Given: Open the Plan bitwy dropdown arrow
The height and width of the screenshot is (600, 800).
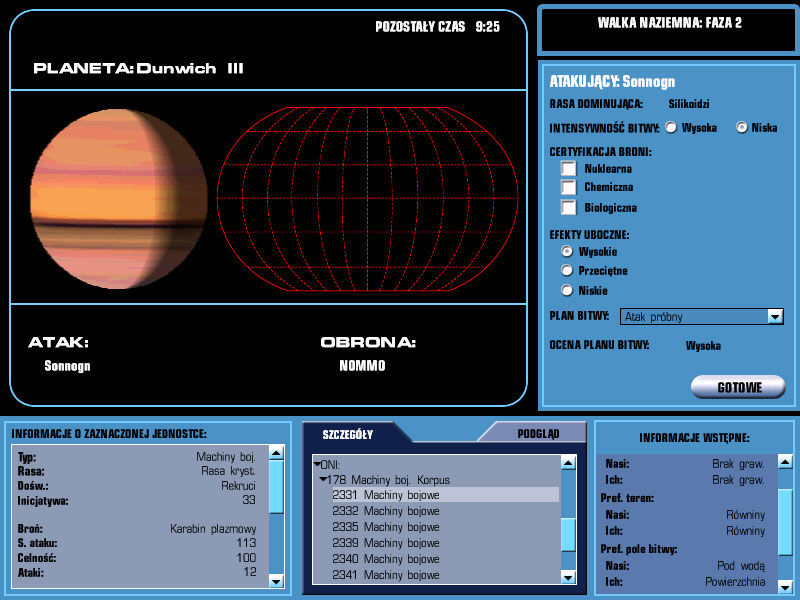Looking at the screenshot, I should pos(775,317).
